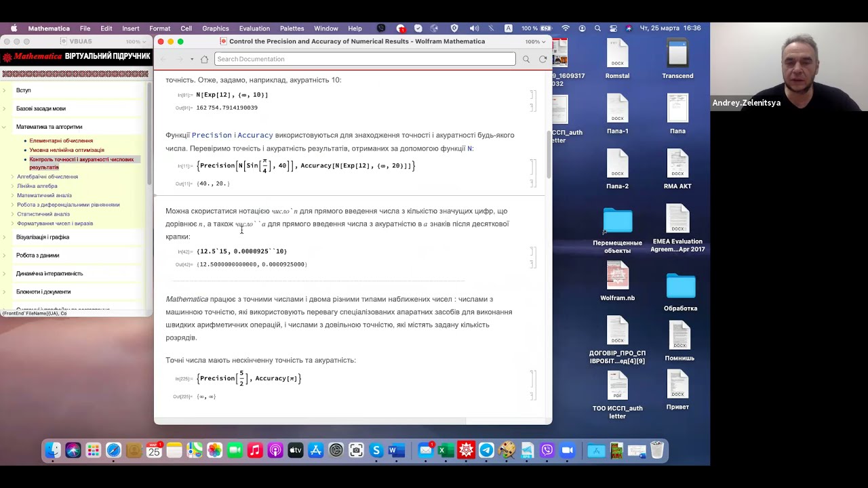Click the documentation Back arrow
The height and width of the screenshot is (488, 868).
pos(163,59)
